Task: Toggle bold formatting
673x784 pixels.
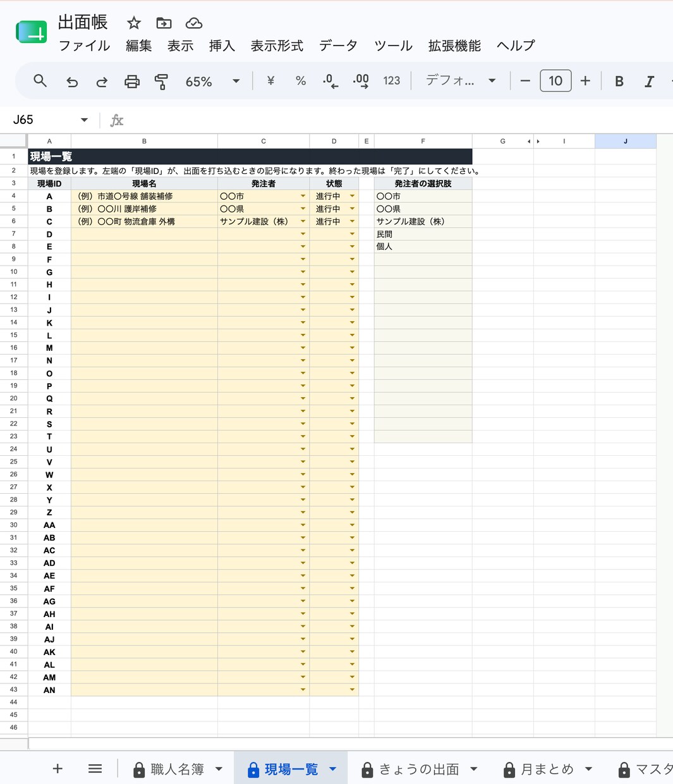Action: tap(619, 81)
